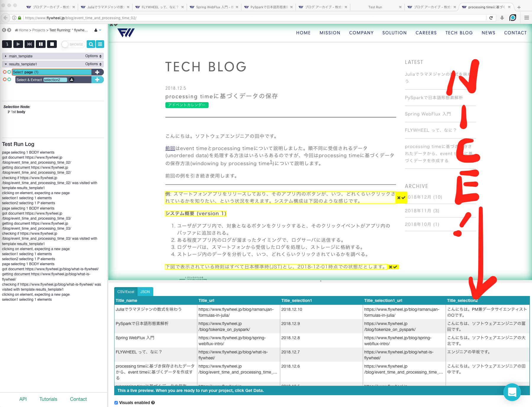
Task: Click red circle beside Select & Extract
Action: click(x=5, y=79)
